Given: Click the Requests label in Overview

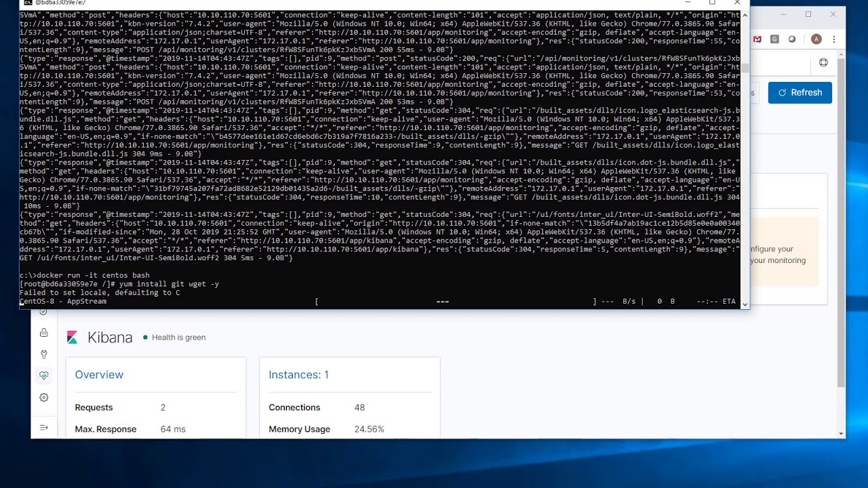Looking at the screenshot, I should [94, 407].
